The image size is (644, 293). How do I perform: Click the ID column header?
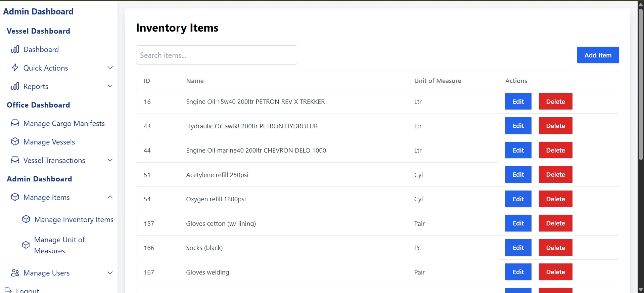click(x=147, y=81)
